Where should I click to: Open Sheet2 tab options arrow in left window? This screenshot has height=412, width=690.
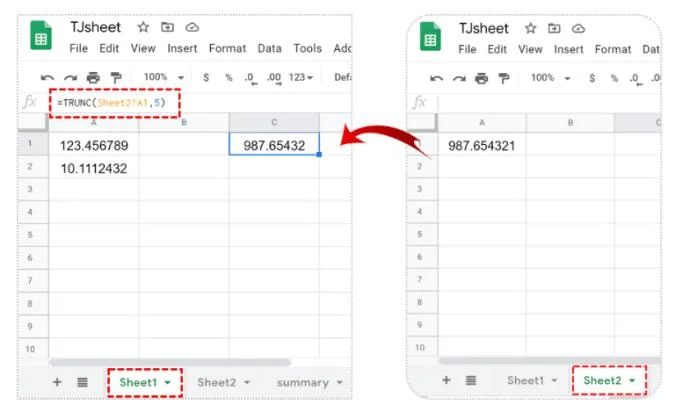pyautogui.click(x=247, y=383)
